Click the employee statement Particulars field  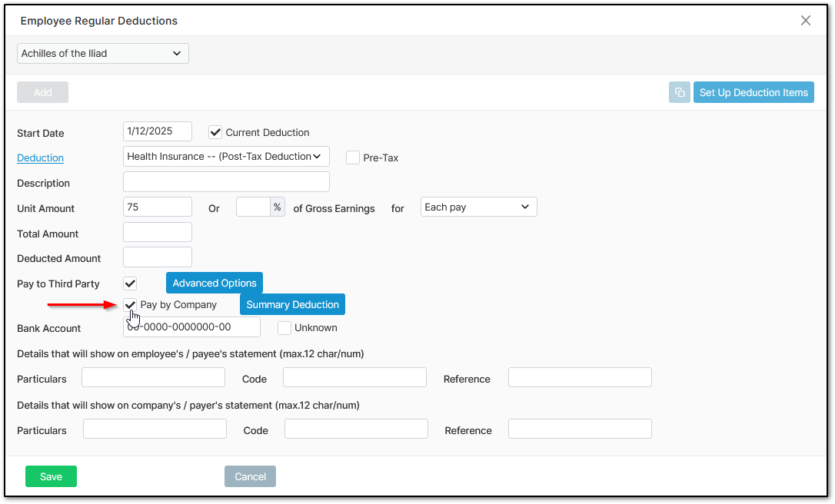click(x=153, y=377)
